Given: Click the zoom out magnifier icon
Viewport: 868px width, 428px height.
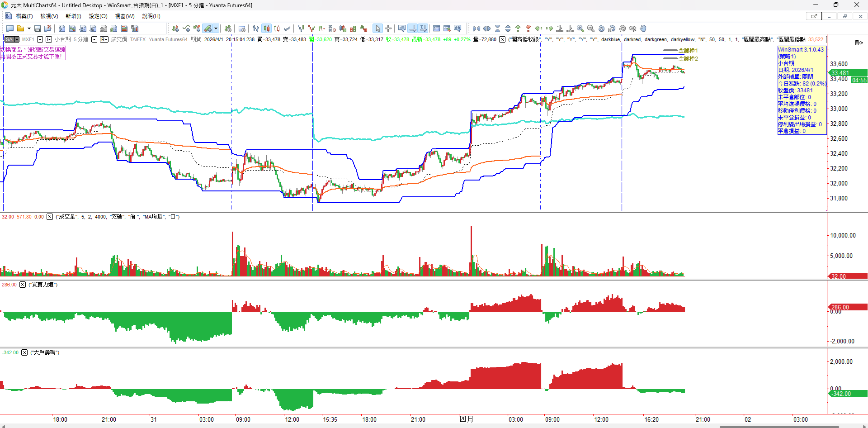Looking at the screenshot, I should pyautogui.click(x=591, y=29).
